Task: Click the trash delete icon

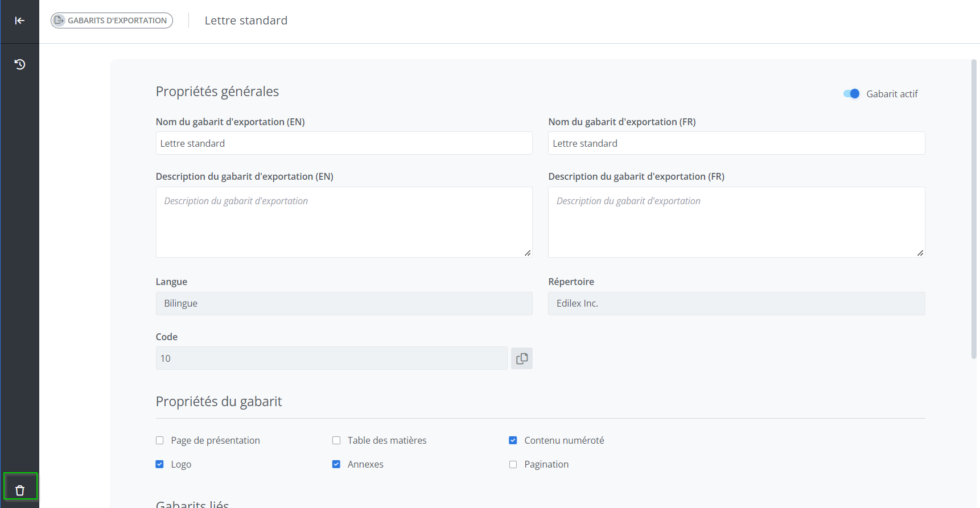Action: [x=20, y=490]
